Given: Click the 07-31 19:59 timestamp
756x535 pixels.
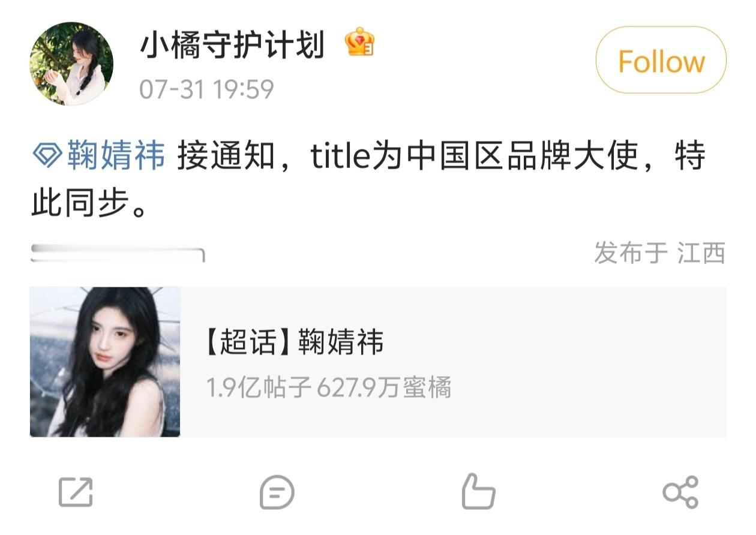Looking at the screenshot, I should click(206, 90).
